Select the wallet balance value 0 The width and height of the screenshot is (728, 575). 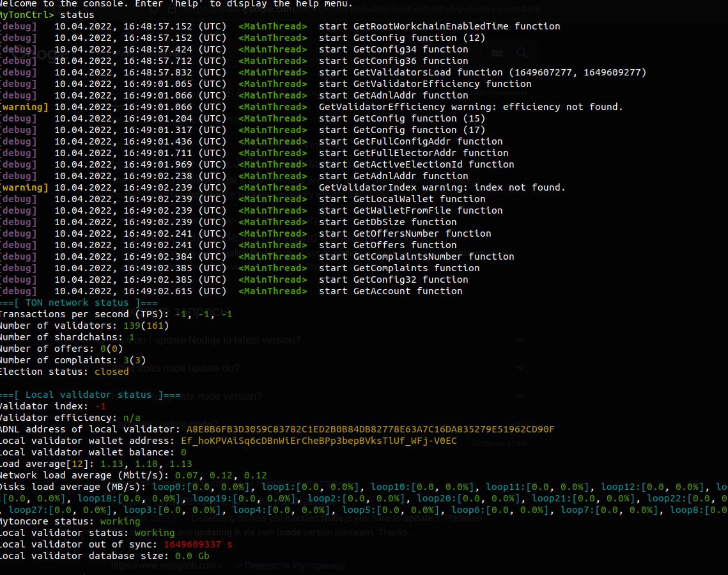coord(183,452)
